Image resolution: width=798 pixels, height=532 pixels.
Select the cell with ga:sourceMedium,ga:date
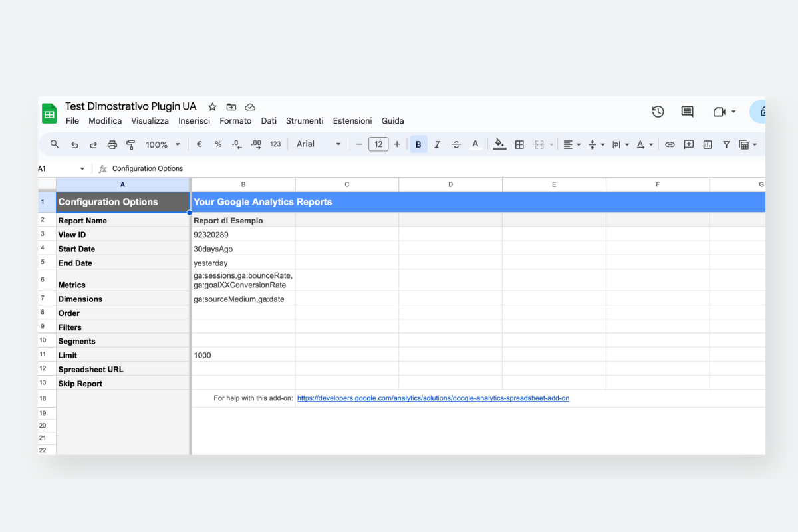coord(243,299)
